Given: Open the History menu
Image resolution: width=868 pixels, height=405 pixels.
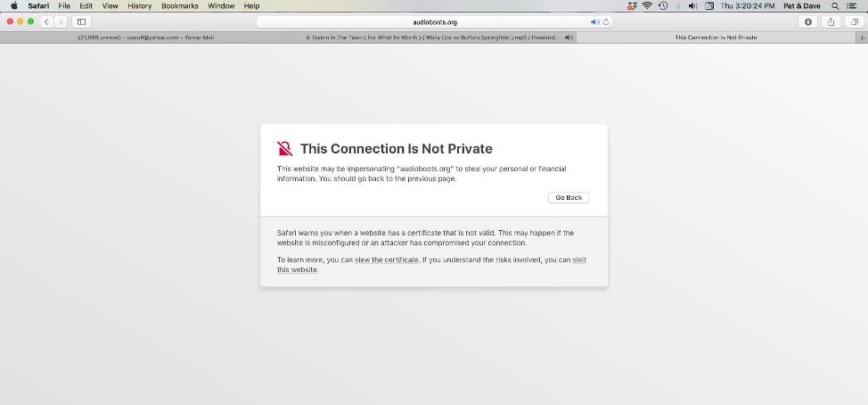Looking at the screenshot, I should [x=140, y=6].
